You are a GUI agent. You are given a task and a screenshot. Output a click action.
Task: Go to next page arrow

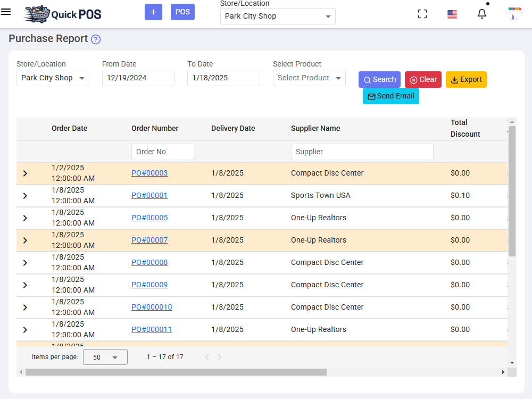tap(220, 358)
